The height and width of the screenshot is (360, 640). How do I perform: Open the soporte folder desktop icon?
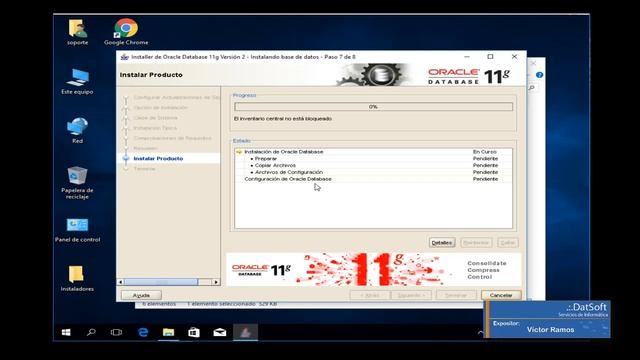pos(77,32)
